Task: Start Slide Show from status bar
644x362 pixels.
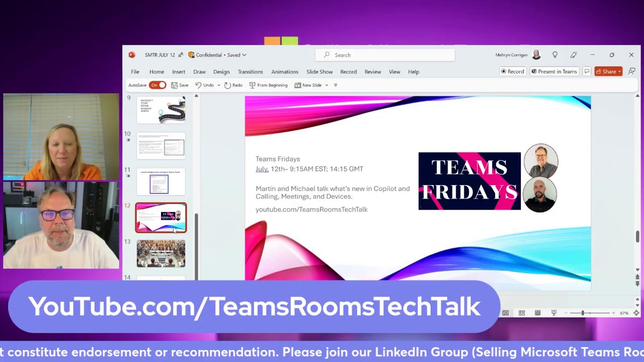Action: click(554, 313)
